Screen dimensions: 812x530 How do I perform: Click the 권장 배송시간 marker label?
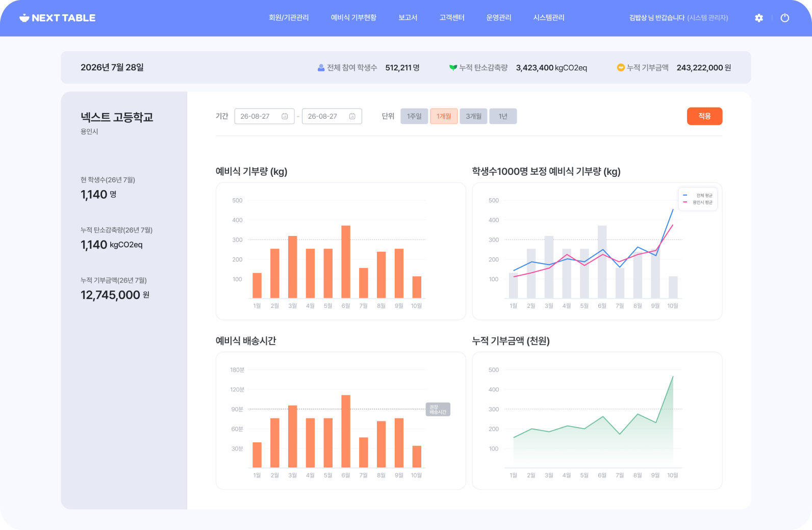(438, 409)
